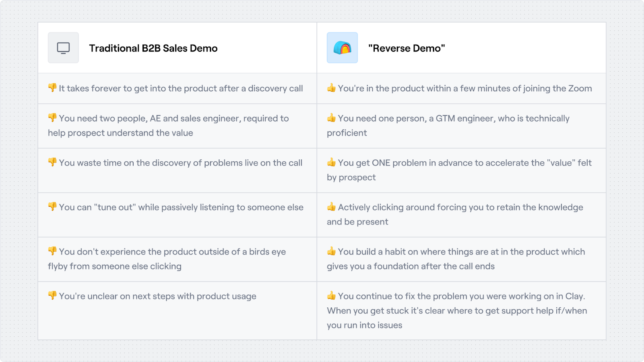Click the monitor icon beside Traditional B2B Sales Demo

click(63, 48)
